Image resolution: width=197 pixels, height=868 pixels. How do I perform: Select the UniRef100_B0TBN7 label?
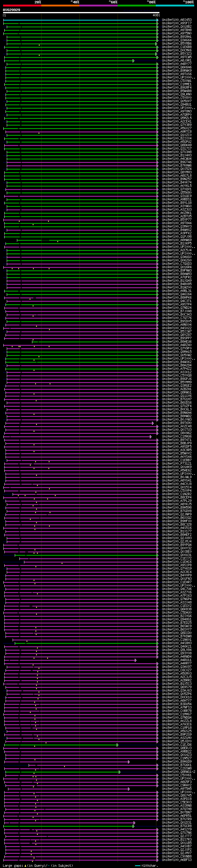coord(177,812)
